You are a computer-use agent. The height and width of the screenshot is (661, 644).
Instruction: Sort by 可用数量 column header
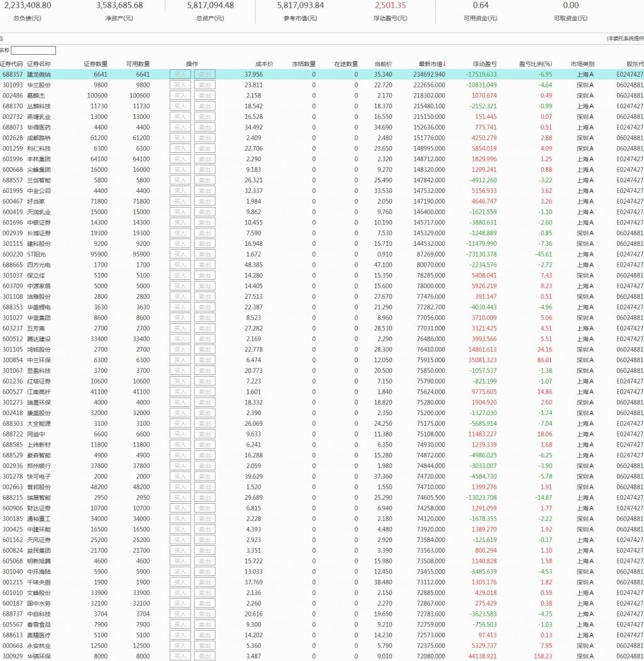[138, 64]
